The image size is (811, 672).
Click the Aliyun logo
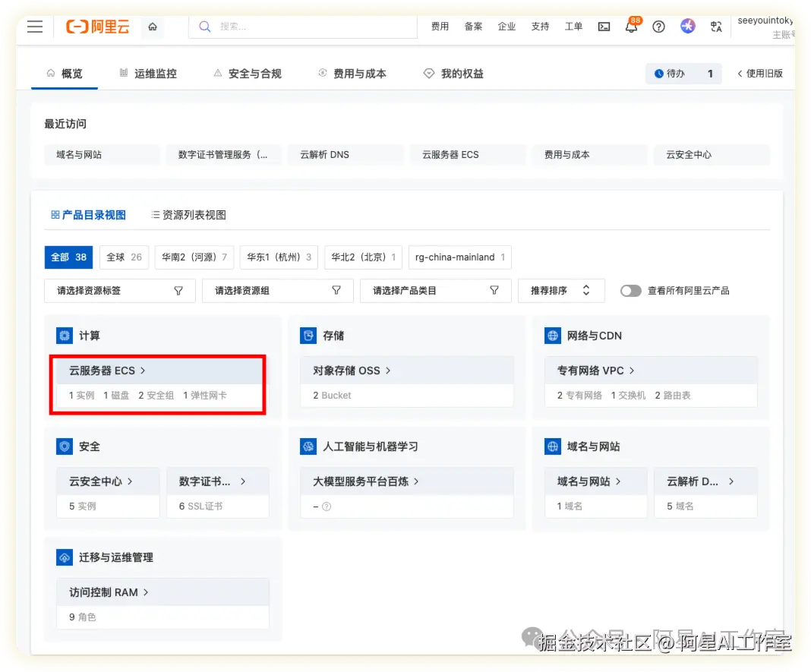point(98,27)
